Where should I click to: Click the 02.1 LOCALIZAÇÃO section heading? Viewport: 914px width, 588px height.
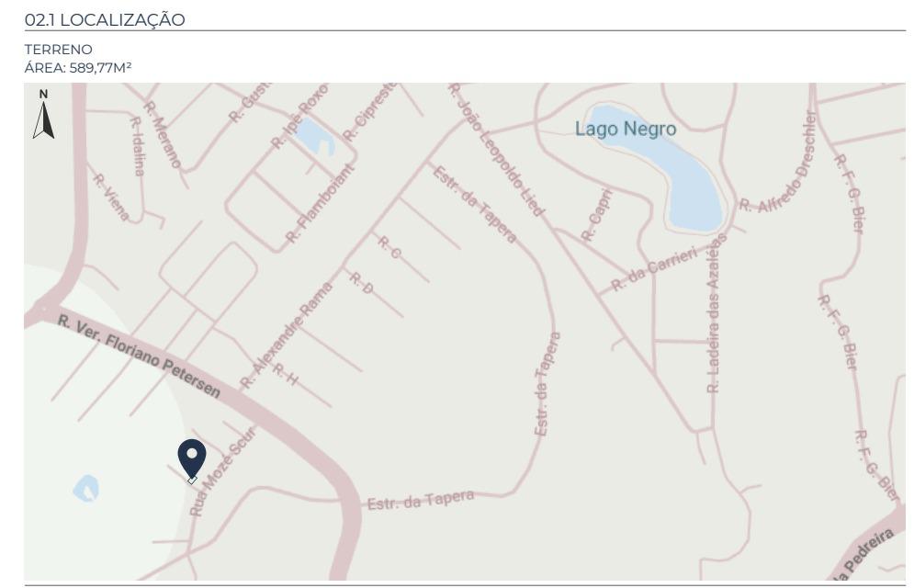(x=105, y=20)
